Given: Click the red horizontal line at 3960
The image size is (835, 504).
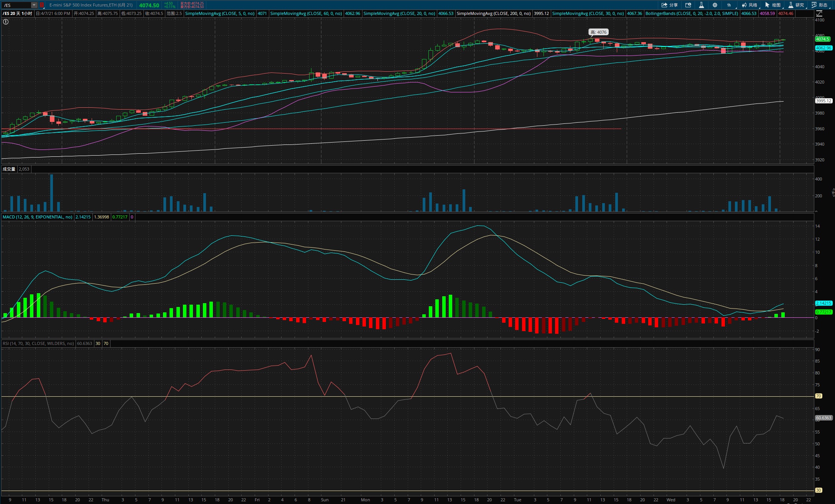Looking at the screenshot, I should pos(311,129).
